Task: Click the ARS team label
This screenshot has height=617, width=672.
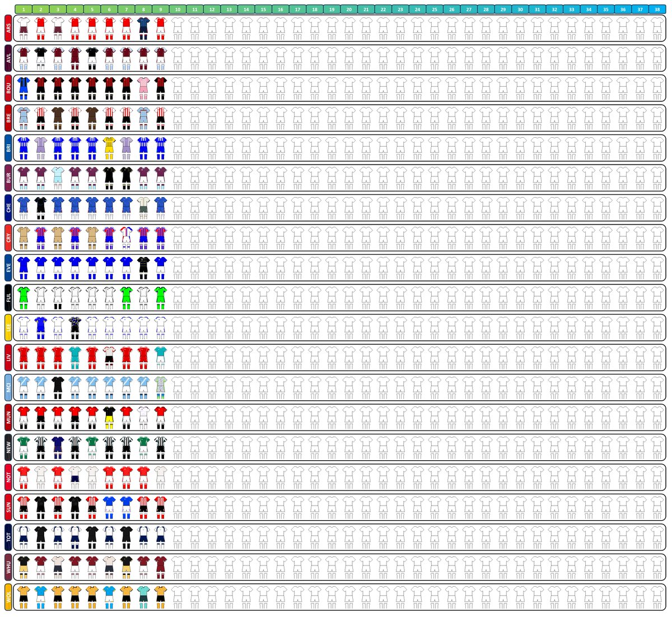Action: pyautogui.click(x=8, y=28)
